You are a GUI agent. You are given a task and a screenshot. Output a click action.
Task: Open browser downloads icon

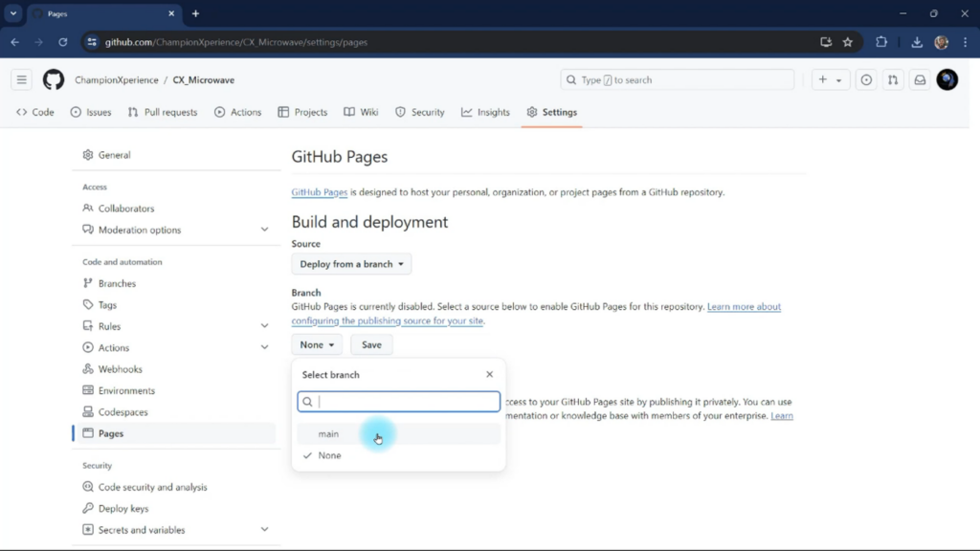tap(917, 42)
